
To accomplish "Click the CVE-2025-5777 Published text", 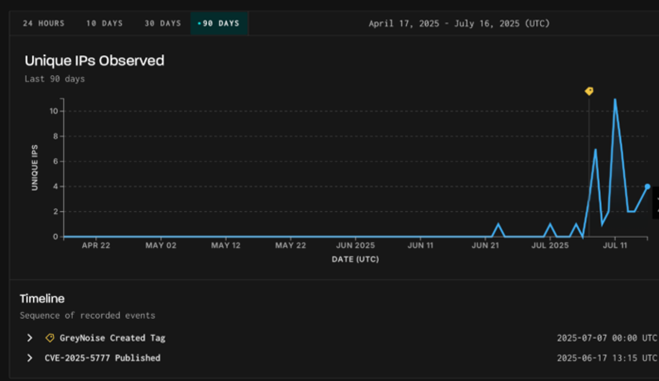I will 102,358.
